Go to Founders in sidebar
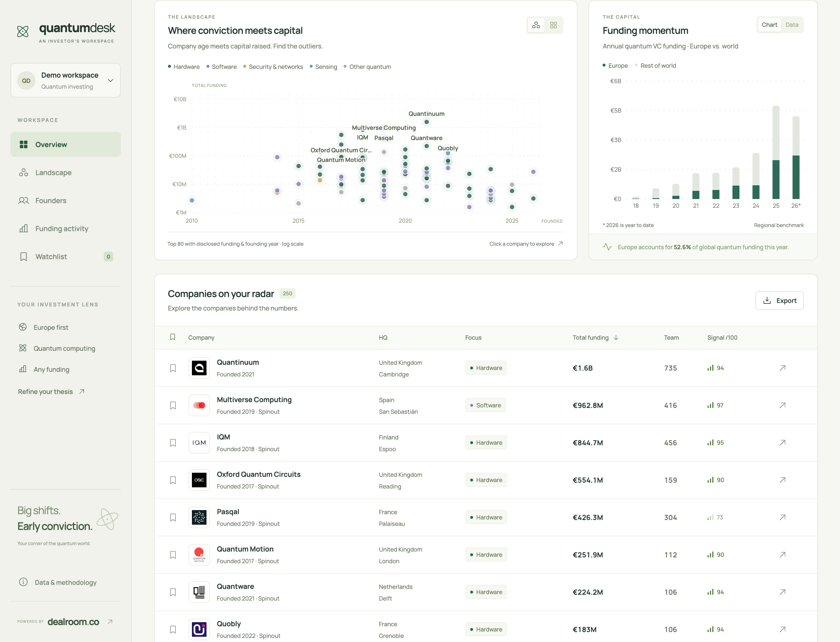This screenshot has height=642, width=840. [66, 201]
